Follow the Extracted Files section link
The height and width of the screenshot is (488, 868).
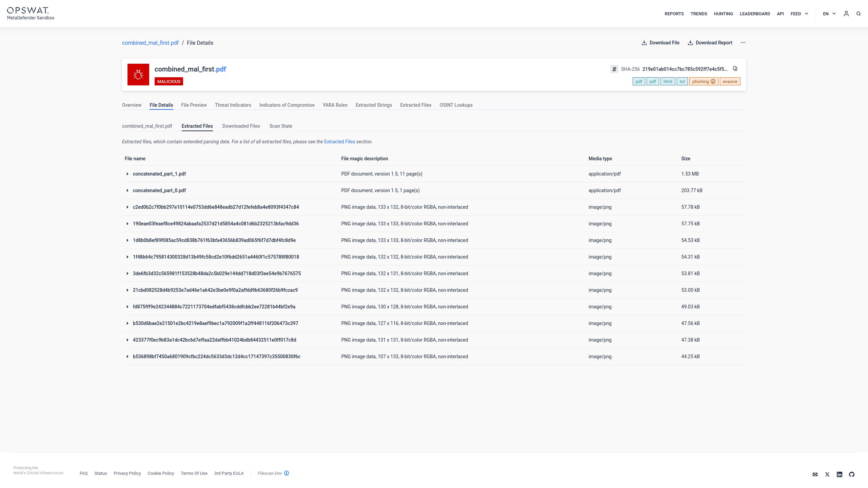tap(339, 142)
